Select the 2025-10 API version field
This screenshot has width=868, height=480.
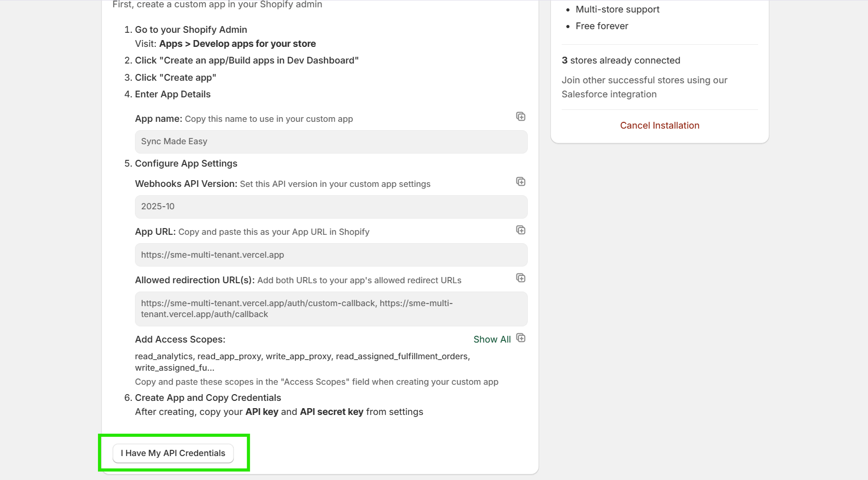tap(331, 207)
